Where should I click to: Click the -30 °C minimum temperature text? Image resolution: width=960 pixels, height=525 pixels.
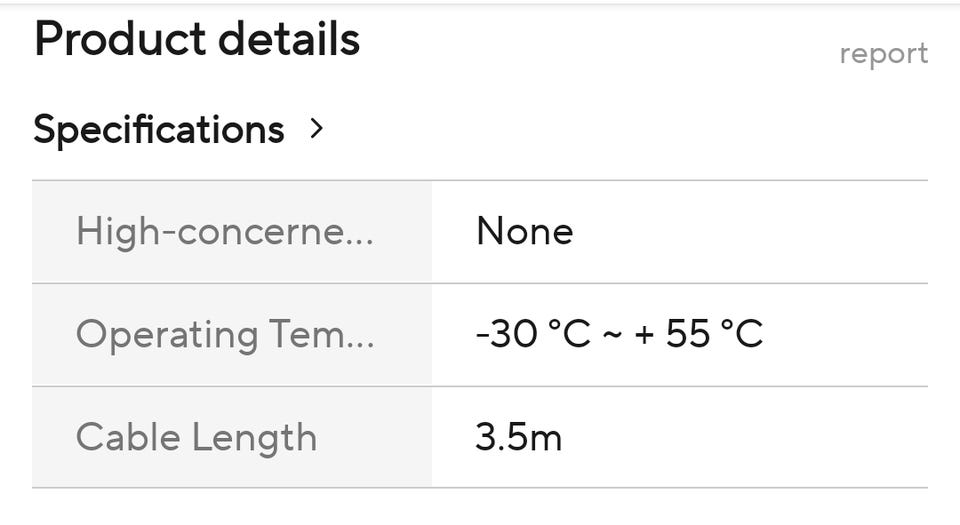(533, 334)
